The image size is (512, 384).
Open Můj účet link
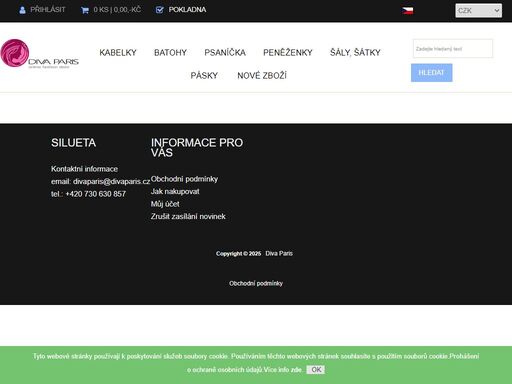point(165,204)
